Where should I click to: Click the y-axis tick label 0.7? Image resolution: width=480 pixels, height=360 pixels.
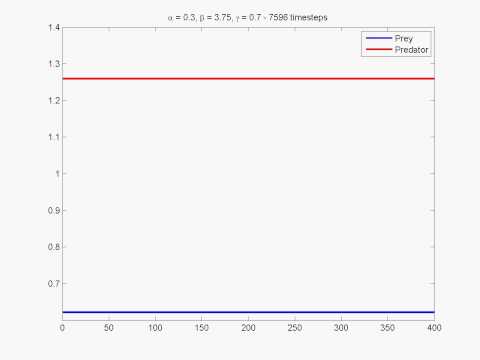point(54,284)
